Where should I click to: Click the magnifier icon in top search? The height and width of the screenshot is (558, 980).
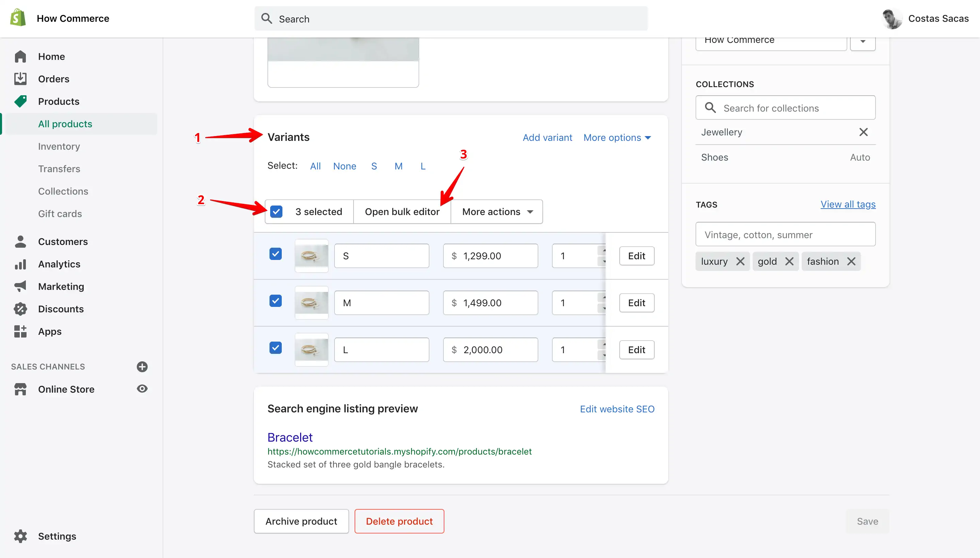click(x=267, y=18)
